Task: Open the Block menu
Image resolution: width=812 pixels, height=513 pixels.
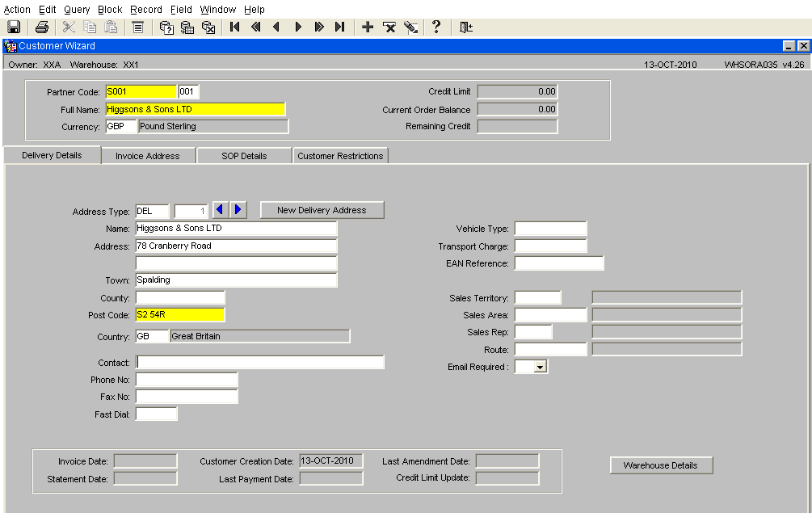Action: (x=110, y=10)
